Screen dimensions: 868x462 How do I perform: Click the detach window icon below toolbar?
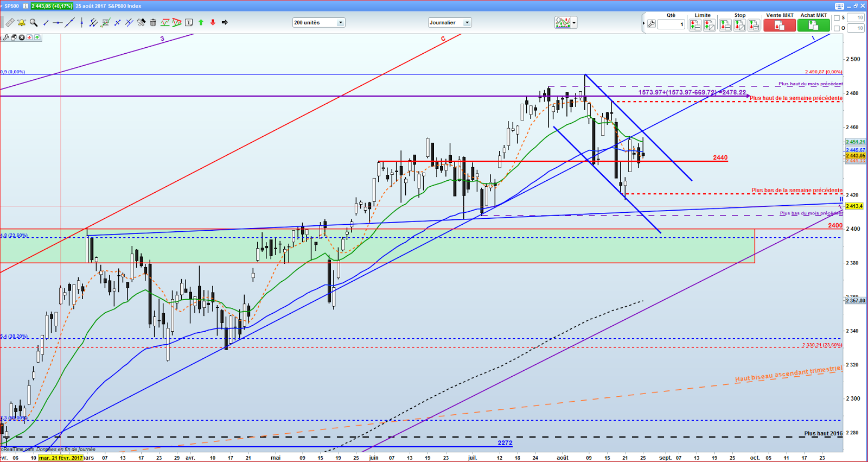click(14, 37)
